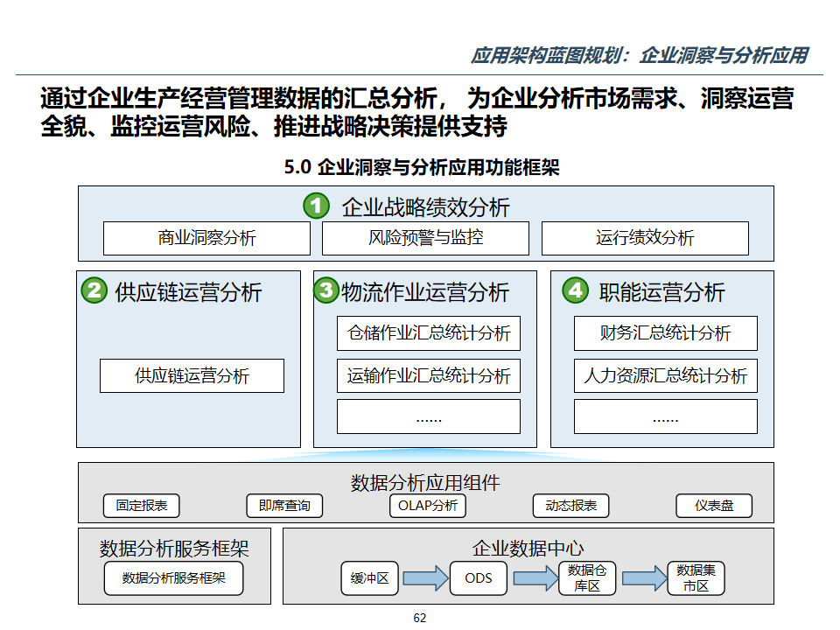Click the 数据仓库区 box

click(x=587, y=578)
